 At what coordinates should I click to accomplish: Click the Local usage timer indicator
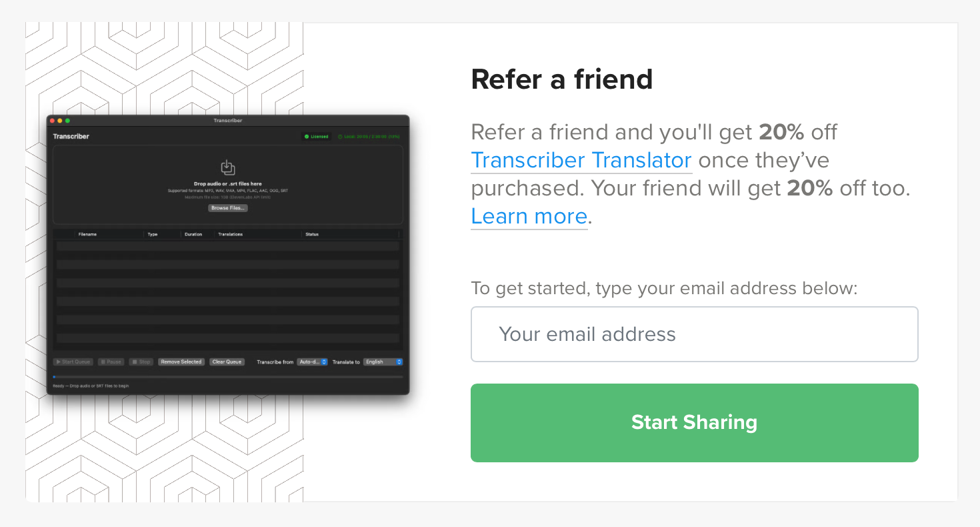pos(369,137)
